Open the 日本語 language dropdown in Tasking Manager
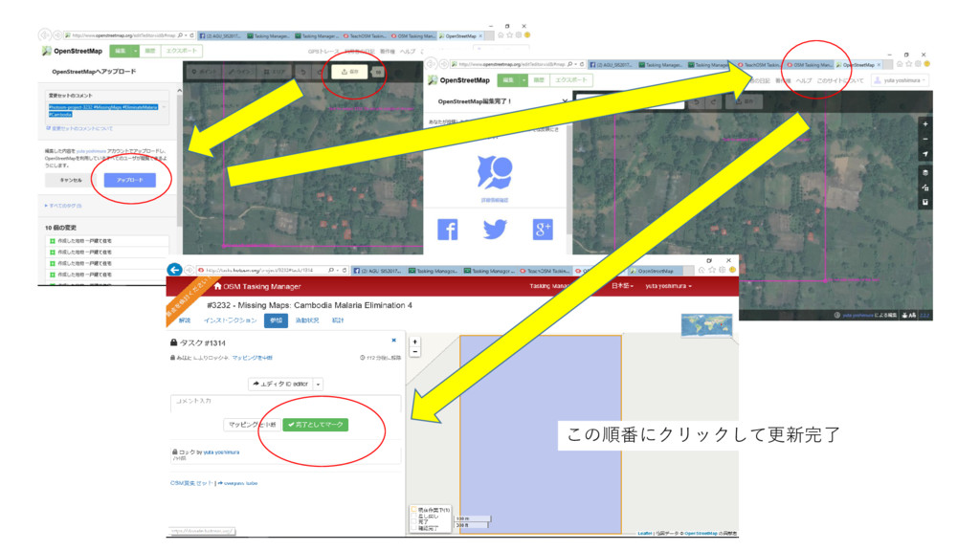The image size is (980, 551). (622, 286)
